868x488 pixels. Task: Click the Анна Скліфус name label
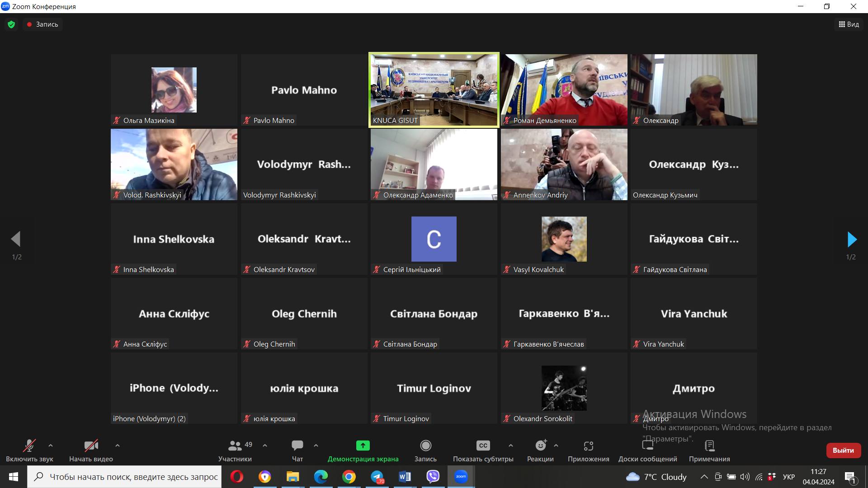145,344
